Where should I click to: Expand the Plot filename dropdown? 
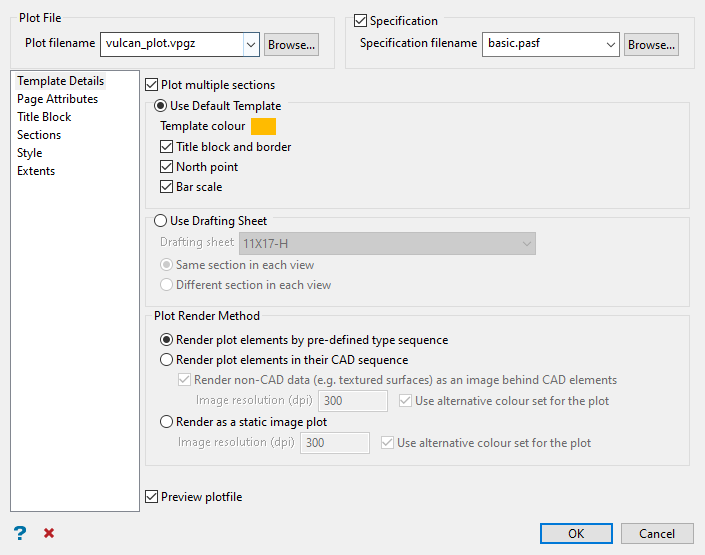pos(250,44)
